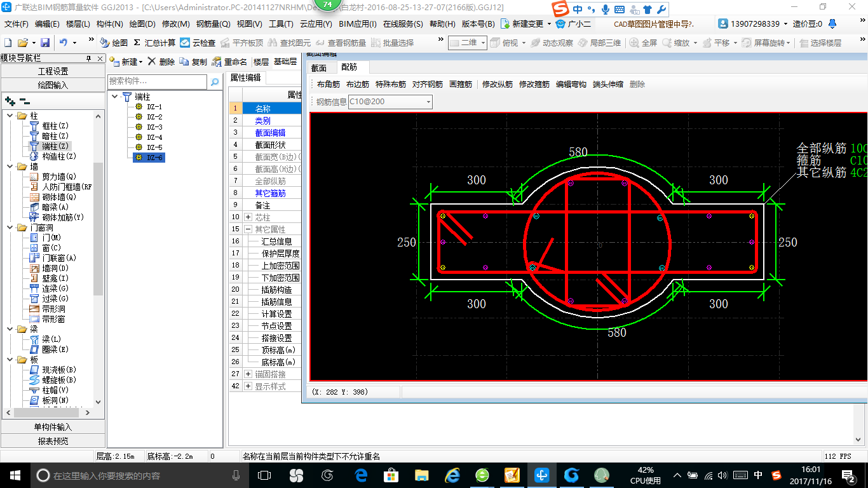Open the 文件(F) menu

(17, 24)
